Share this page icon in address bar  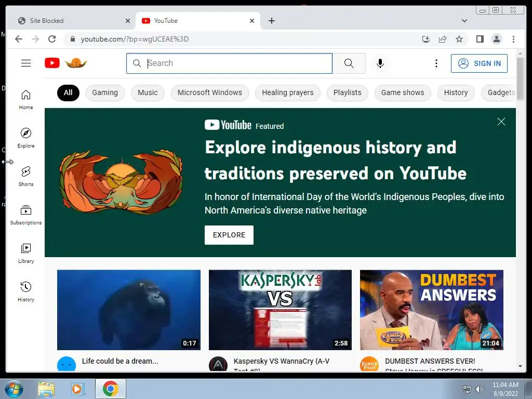(x=443, y=39)
